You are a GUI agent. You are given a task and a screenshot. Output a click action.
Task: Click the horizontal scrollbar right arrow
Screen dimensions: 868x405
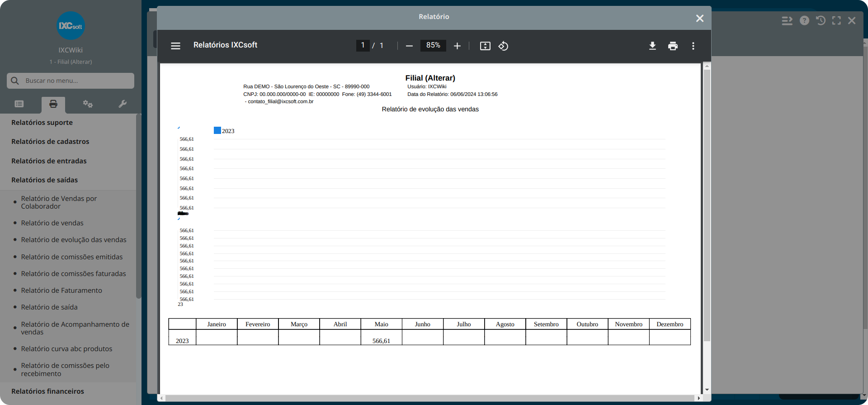point(698,398)
